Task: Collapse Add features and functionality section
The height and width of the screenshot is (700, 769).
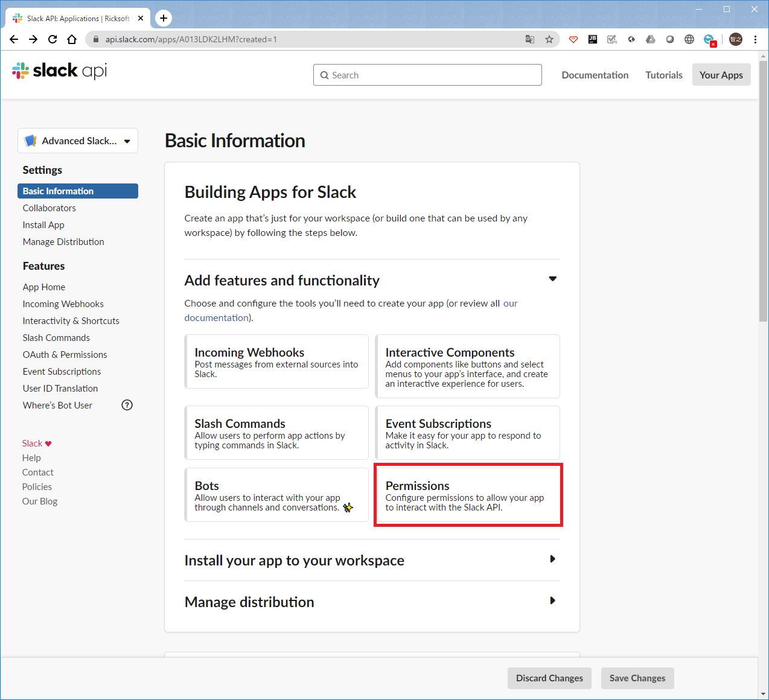Action: tap(552, 279)
